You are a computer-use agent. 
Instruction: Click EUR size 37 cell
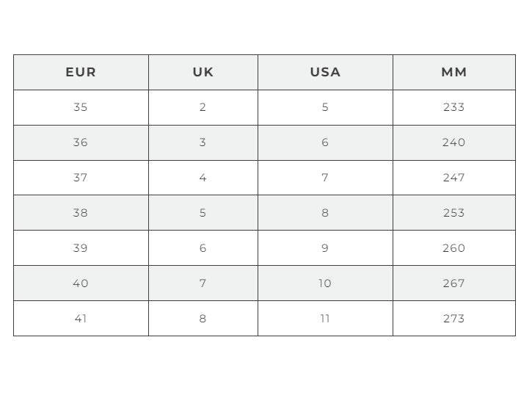pos(81,178)
